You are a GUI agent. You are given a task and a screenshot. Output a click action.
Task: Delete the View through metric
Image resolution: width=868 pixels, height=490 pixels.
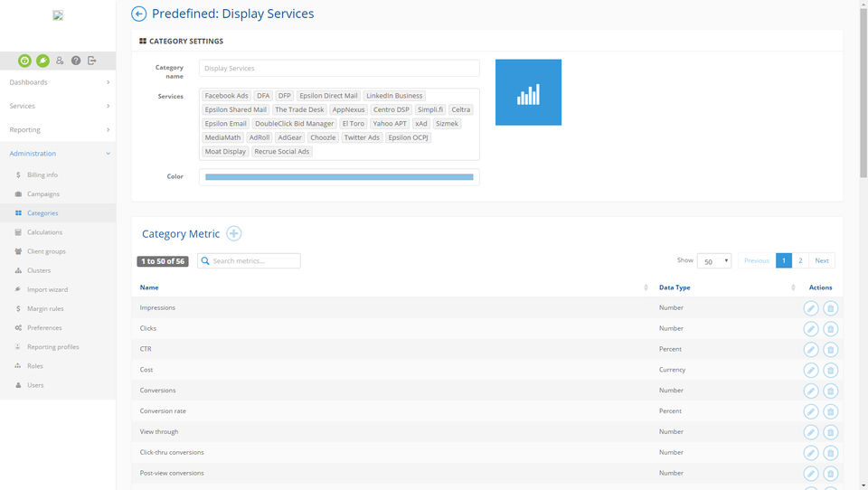pos(830,432)
